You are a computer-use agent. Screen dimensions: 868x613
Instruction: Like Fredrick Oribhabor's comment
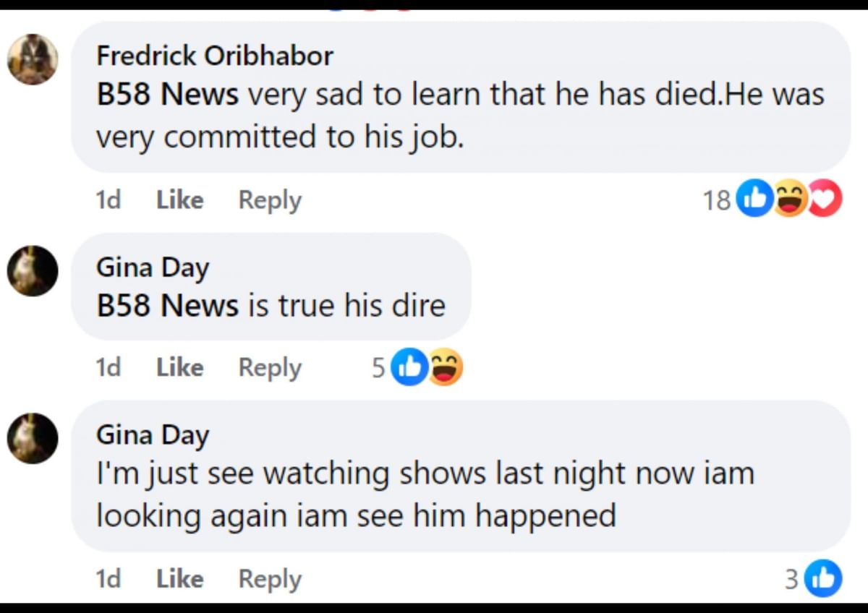point(179,200)
